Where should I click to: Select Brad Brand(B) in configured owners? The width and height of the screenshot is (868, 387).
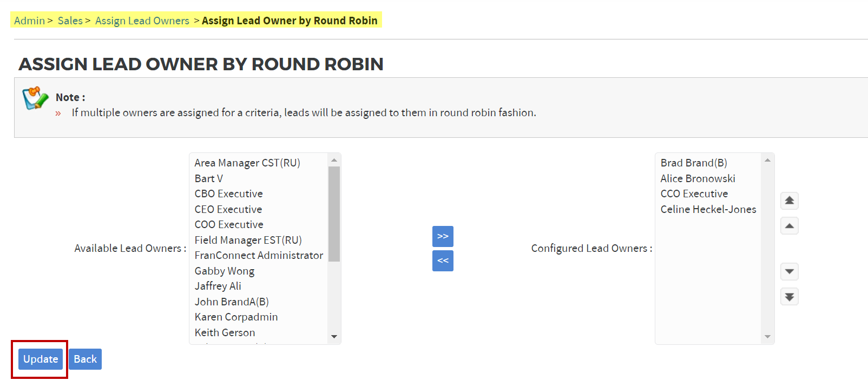pos(694,163)
